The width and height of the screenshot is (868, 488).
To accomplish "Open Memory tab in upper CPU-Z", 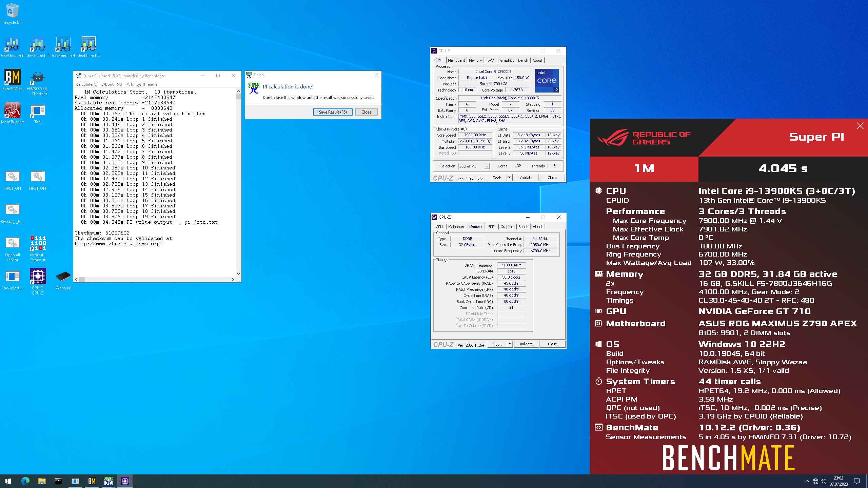I will [x=475, y=60].
